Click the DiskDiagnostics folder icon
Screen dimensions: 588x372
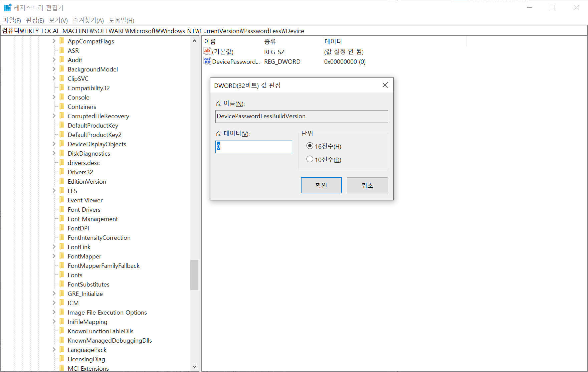(x=62, y=153)
